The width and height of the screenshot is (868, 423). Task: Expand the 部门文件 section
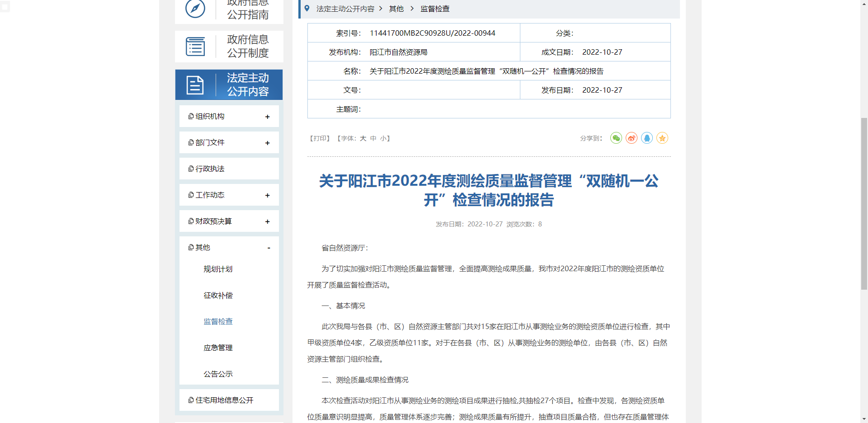(267, 142)
